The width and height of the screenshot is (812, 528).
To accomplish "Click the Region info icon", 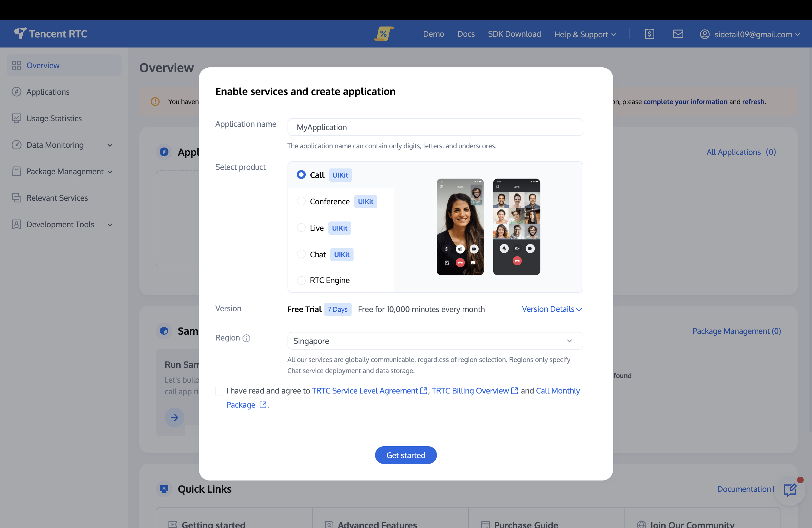I will 246,338.
